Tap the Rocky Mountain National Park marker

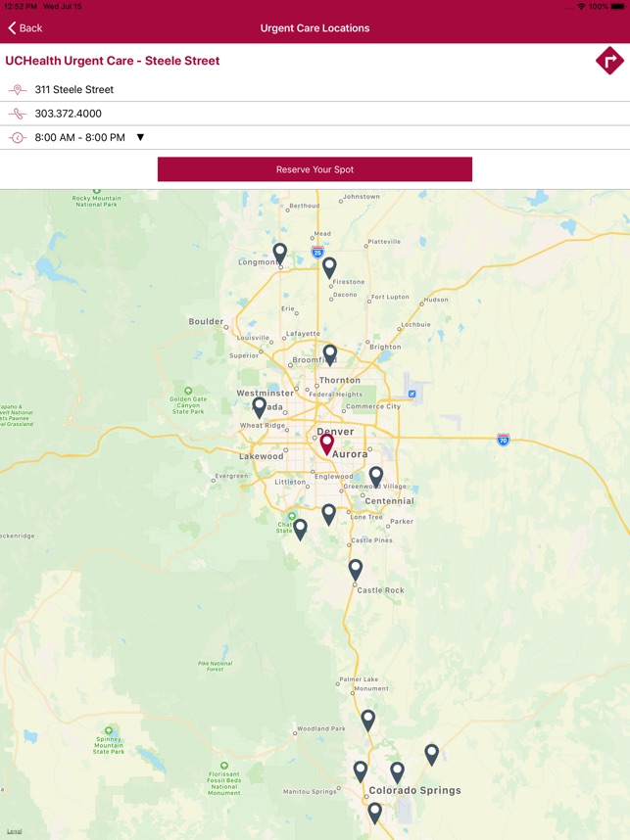click(97, 191)
